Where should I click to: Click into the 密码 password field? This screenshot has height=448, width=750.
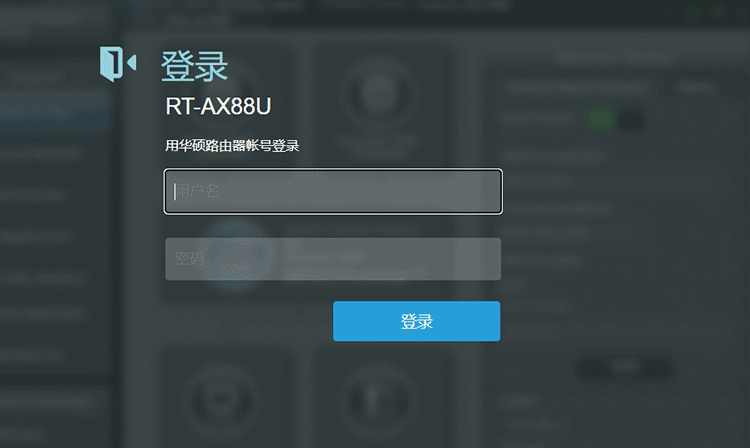point(333,259)
